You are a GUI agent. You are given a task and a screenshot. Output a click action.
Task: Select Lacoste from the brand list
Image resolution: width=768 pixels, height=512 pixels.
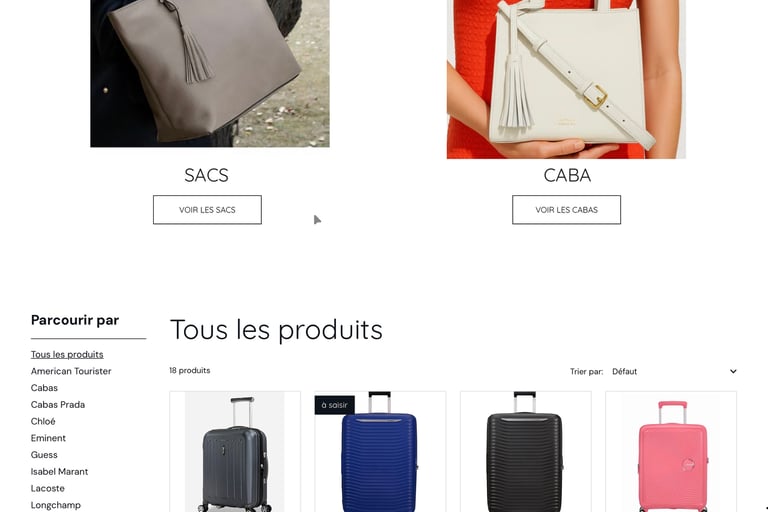[x=48, y=488]
